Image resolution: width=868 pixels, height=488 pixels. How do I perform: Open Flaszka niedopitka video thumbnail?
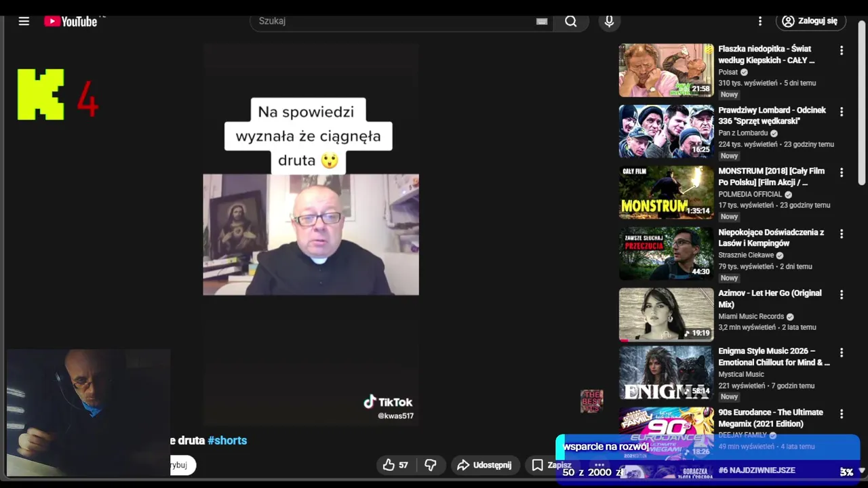[x=666, y=70]
